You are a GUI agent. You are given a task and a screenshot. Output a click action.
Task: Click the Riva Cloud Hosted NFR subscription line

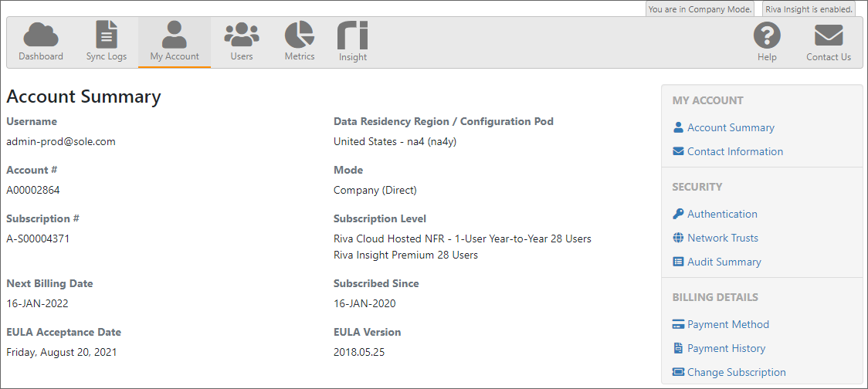tap(463, 239)
